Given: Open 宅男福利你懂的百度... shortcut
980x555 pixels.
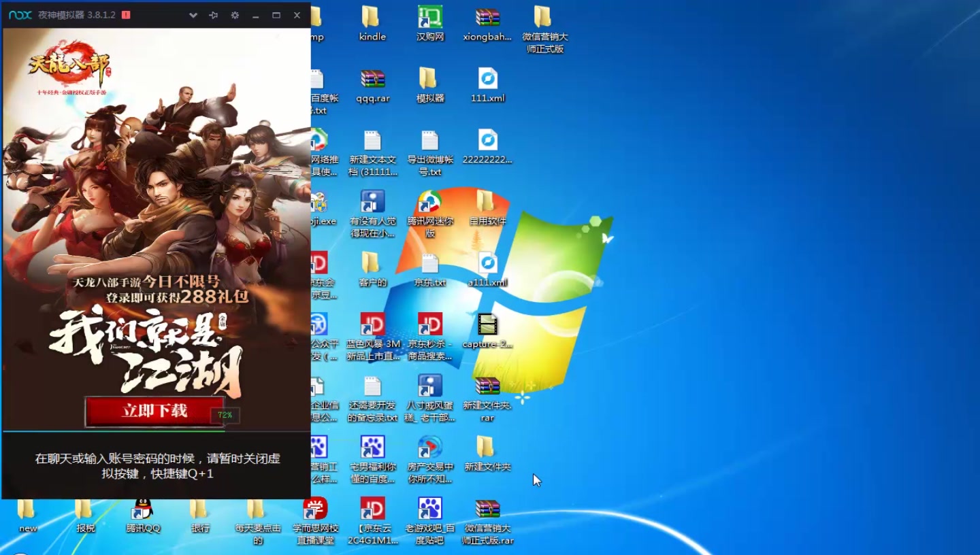Looking at the screenshot, I should coord(372,460).
